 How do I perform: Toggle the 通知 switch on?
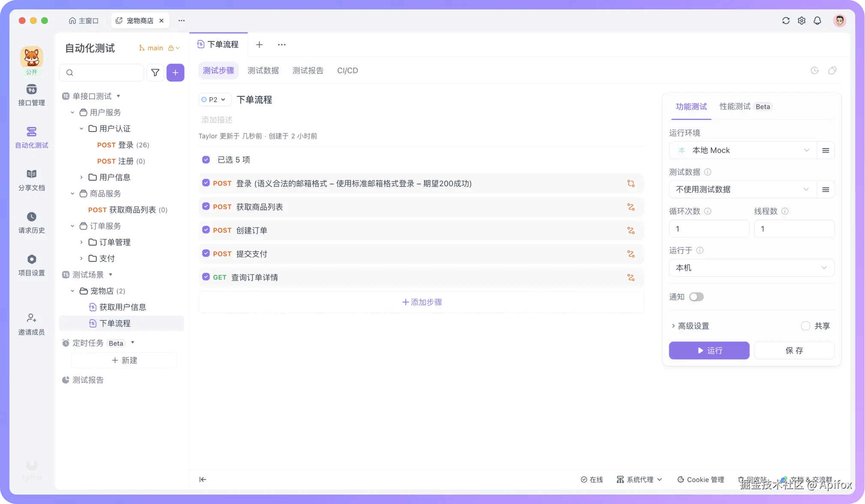tap(696, 297)
